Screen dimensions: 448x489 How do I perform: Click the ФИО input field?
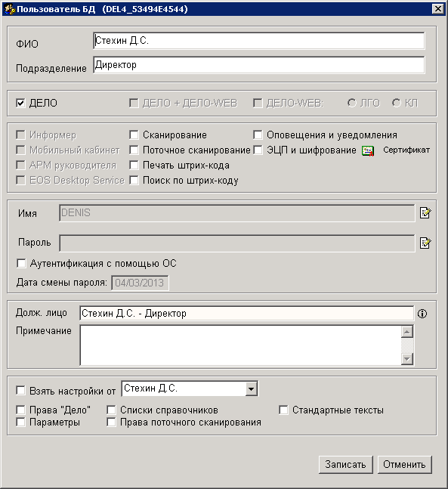pos(259,41)
